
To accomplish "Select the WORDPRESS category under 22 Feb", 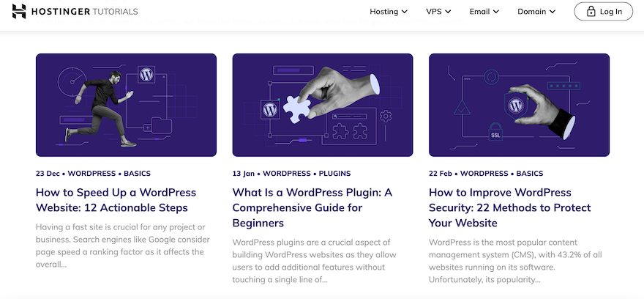I will click(484, 174).
